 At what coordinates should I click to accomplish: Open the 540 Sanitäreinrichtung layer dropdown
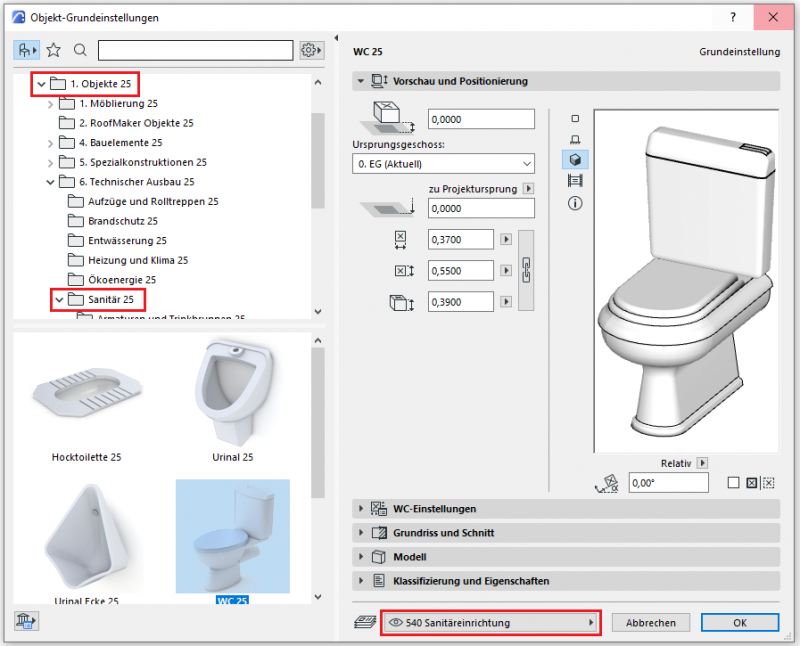[491, 623]
